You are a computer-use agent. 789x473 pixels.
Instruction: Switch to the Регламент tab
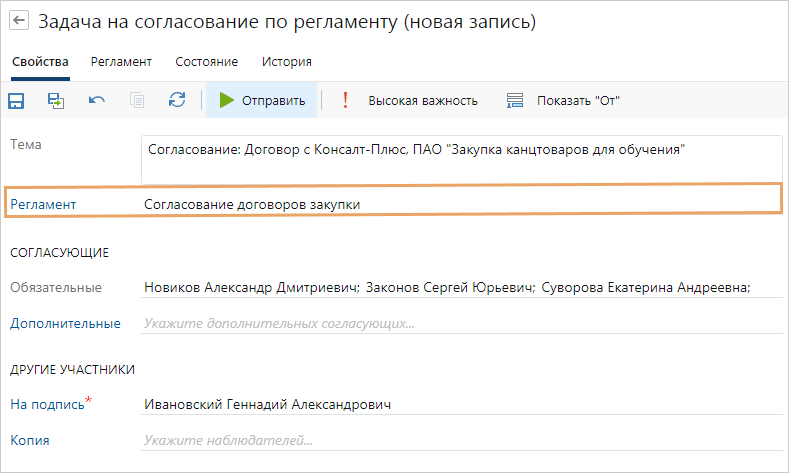tap(121, 62)
